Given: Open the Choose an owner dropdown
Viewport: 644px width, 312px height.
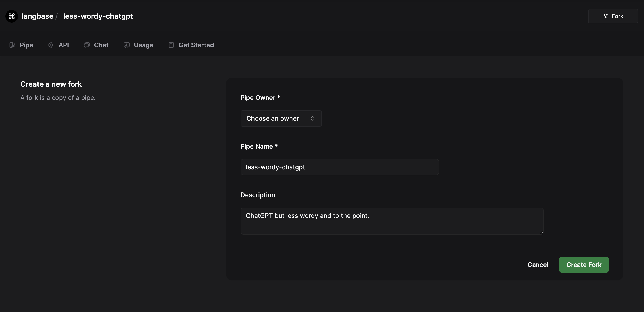Looking at the screenshot, I should pyautogui.click(x=281, y=118).
